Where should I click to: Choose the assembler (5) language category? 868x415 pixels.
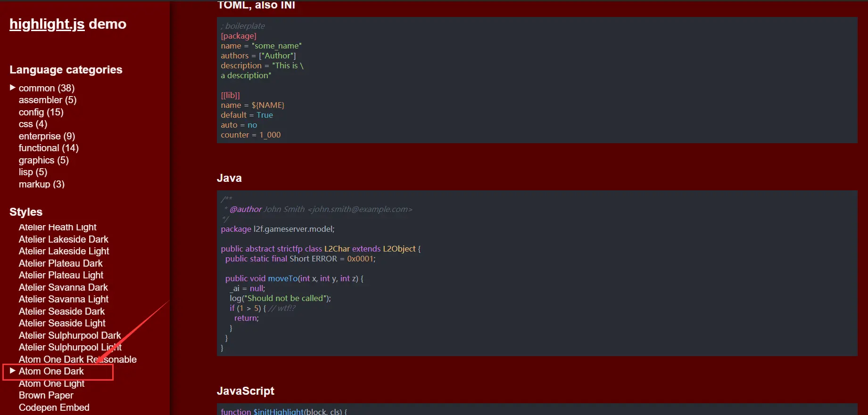click(x=48, y=100)
